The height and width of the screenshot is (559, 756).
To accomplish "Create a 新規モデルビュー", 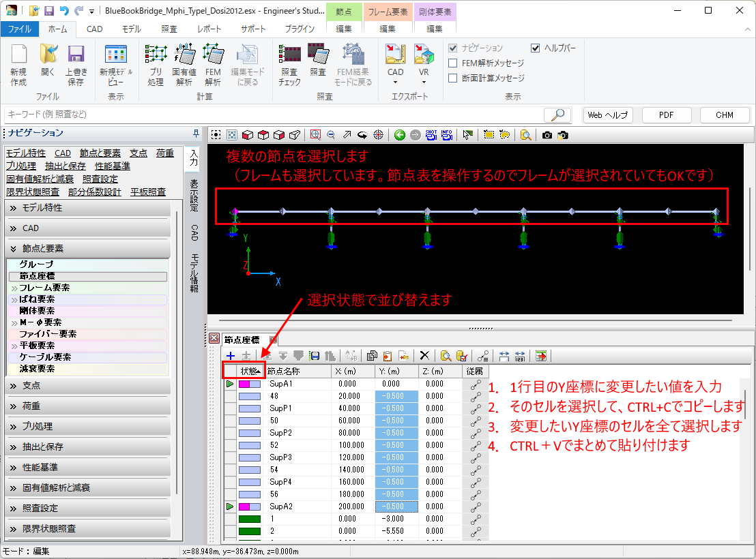I will click(x=116, y=65).
